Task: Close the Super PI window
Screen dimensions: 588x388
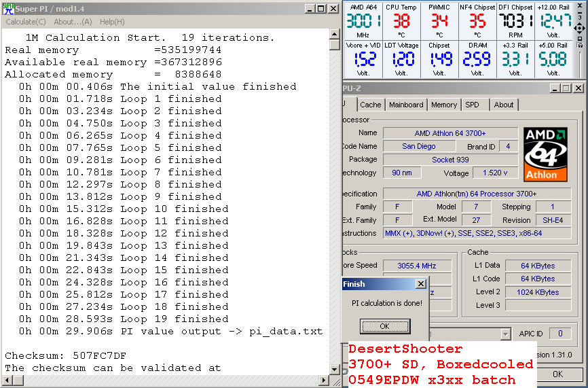Action: pos(333,9)
